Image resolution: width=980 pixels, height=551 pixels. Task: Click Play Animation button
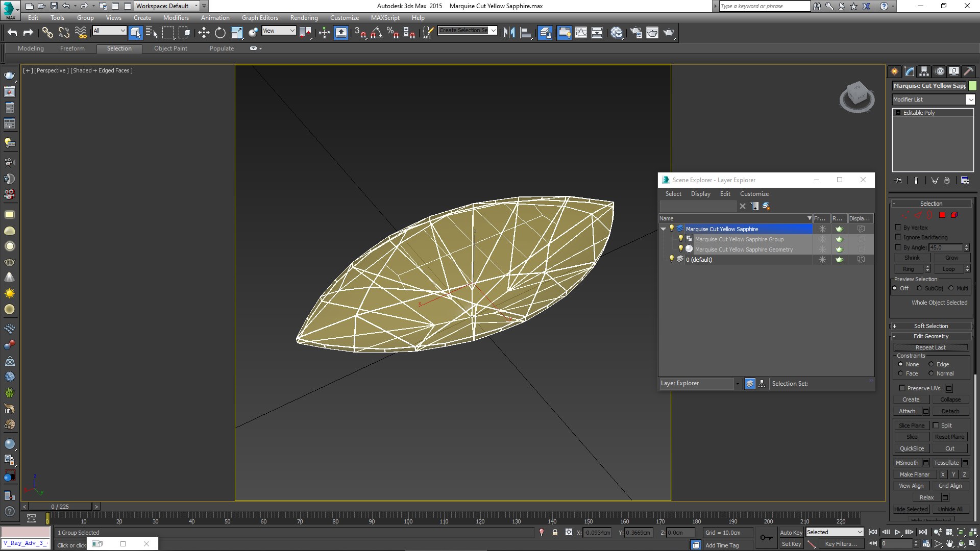[x=898, y=532]
